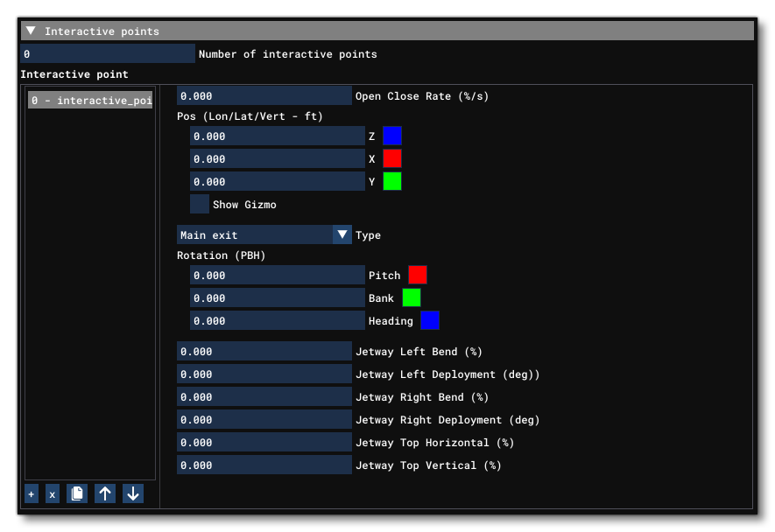The image size is (775, 532).
Task: Collapse the Interactive points section
Action: [x=30, y=30]
